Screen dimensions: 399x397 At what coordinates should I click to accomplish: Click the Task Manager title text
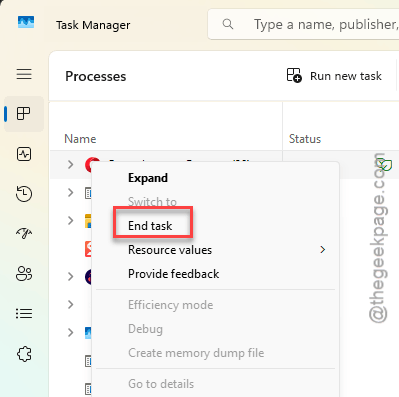point(93,25)
